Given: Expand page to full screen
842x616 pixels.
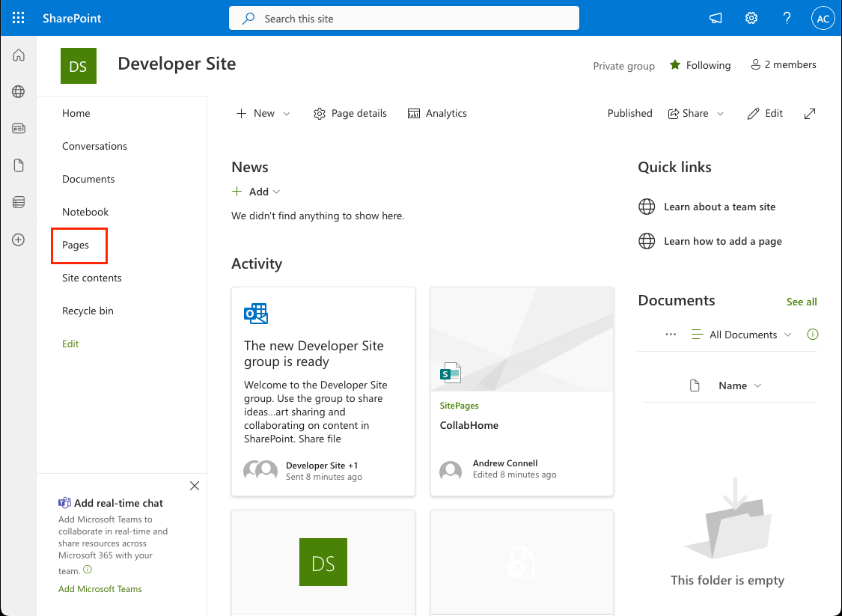Looking at the screenshot, I should pyautogui.click(x=810, y=113).
